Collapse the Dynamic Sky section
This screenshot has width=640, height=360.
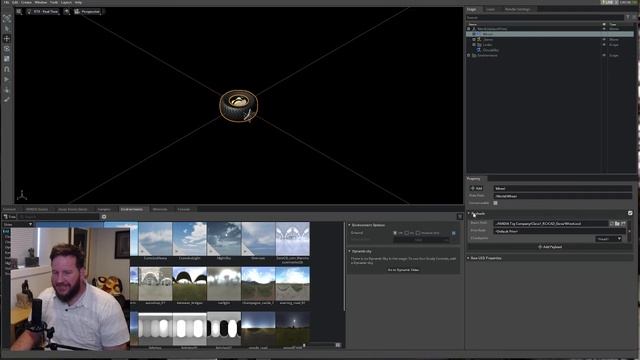coord(350,251)
